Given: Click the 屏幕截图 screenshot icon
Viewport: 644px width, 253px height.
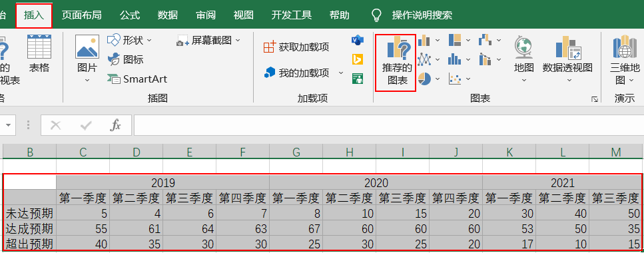Looking at the screenshot, I should pyautogui.click(x=182, y=40).
